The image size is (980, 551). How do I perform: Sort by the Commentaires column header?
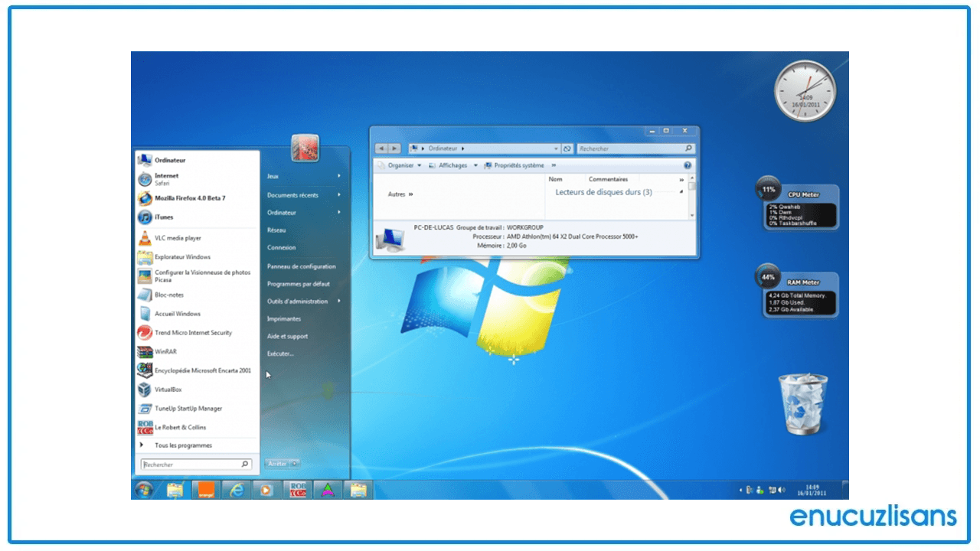point(608,180)
